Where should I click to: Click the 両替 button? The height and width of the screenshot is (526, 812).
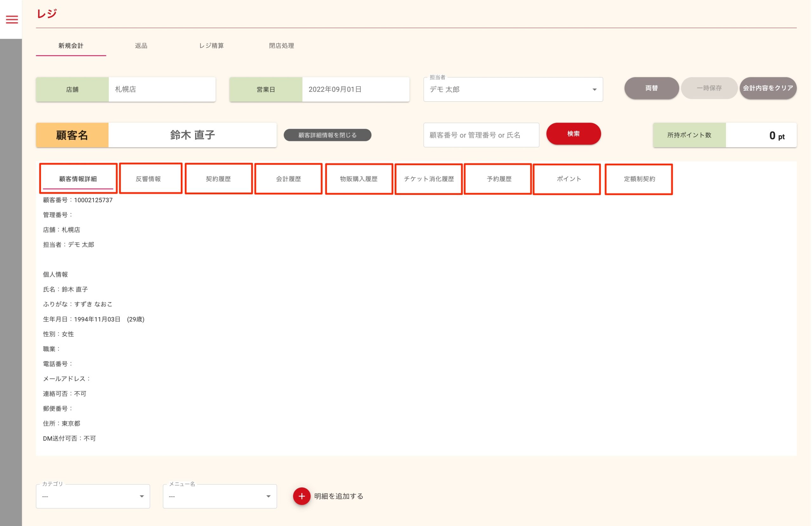[651, 88]
